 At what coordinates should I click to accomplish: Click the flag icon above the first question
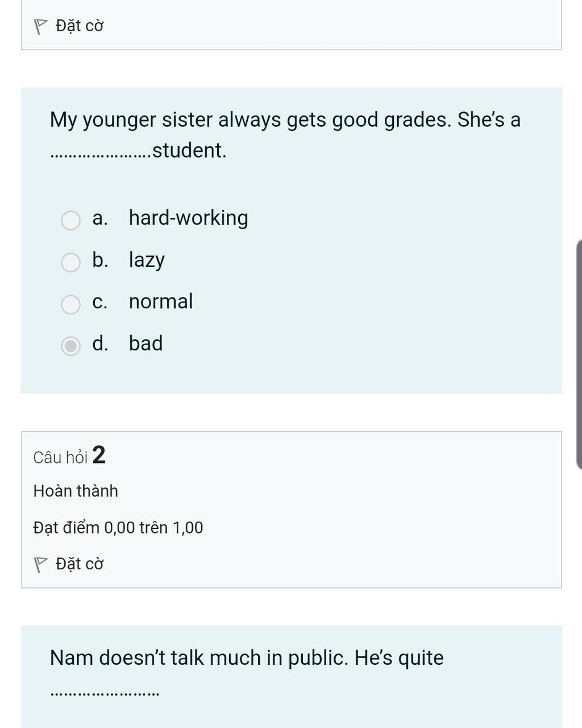pos(40,27)
